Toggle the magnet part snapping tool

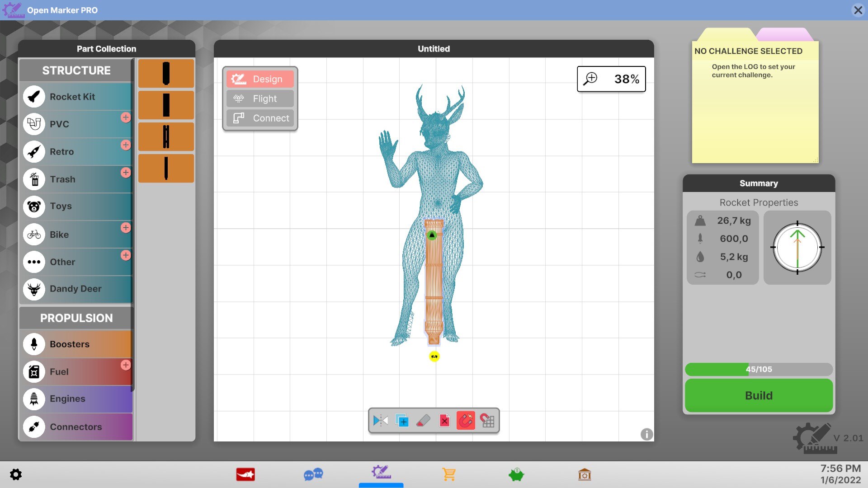coord(466,421)
